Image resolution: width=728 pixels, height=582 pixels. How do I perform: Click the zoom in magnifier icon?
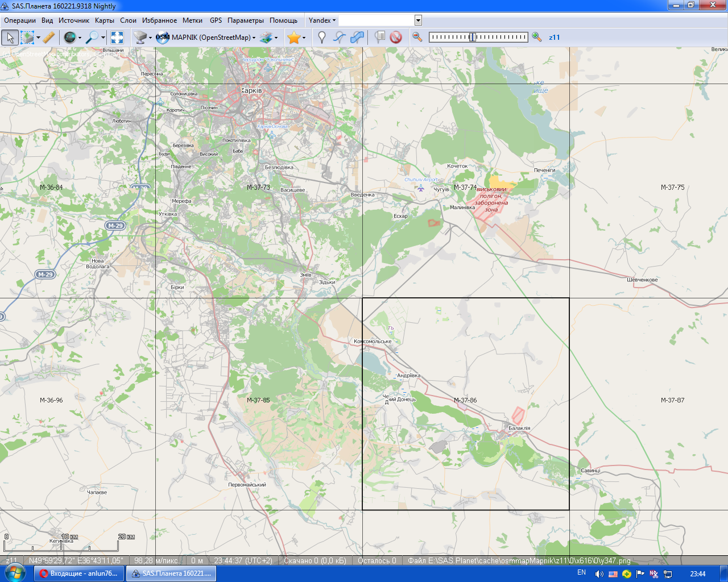(x=536, y=38)
